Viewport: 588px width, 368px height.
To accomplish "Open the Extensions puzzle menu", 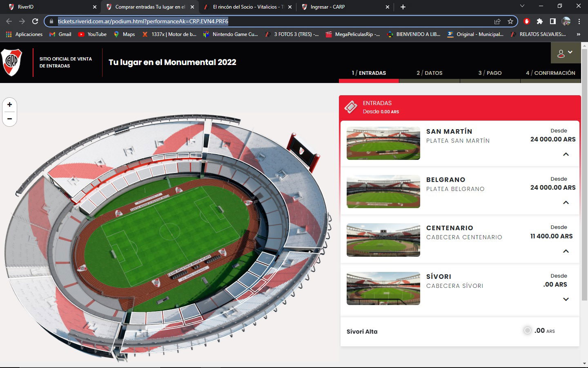I will pos(540,21).
